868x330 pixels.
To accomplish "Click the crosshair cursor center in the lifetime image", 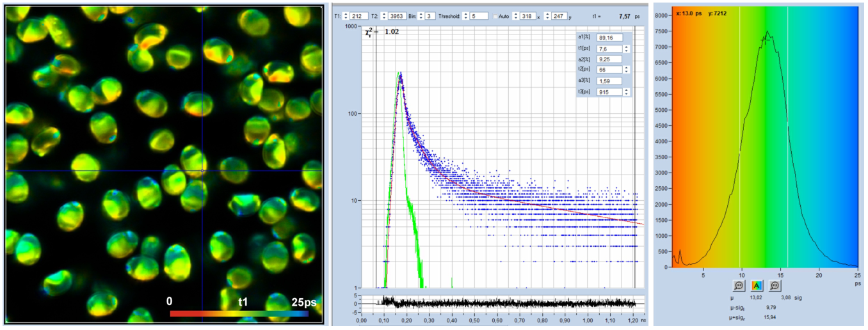I will click(202, 171).
